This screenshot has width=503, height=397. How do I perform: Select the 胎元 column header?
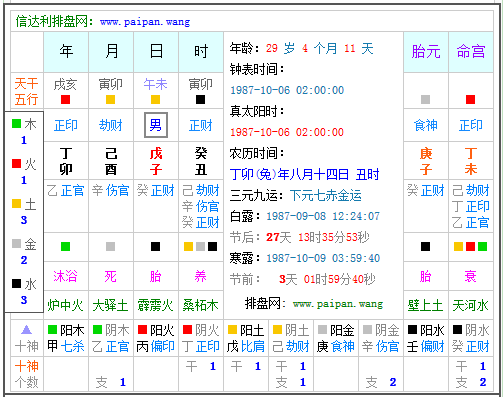pos(426,52)
